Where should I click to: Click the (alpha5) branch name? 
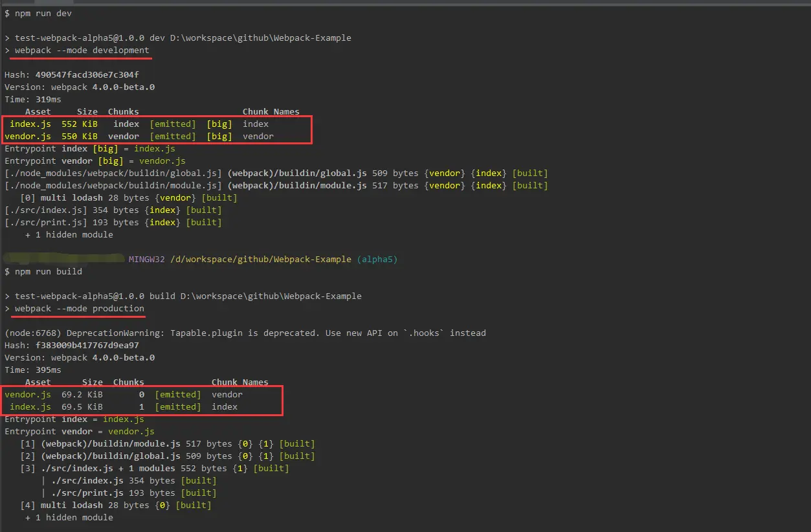pyautogui.click(x=377, y=260)
